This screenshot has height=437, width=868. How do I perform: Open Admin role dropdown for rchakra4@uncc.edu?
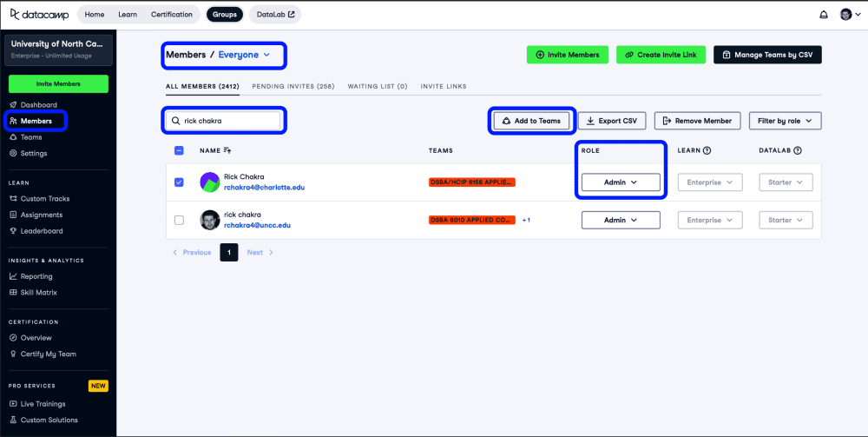621,221
